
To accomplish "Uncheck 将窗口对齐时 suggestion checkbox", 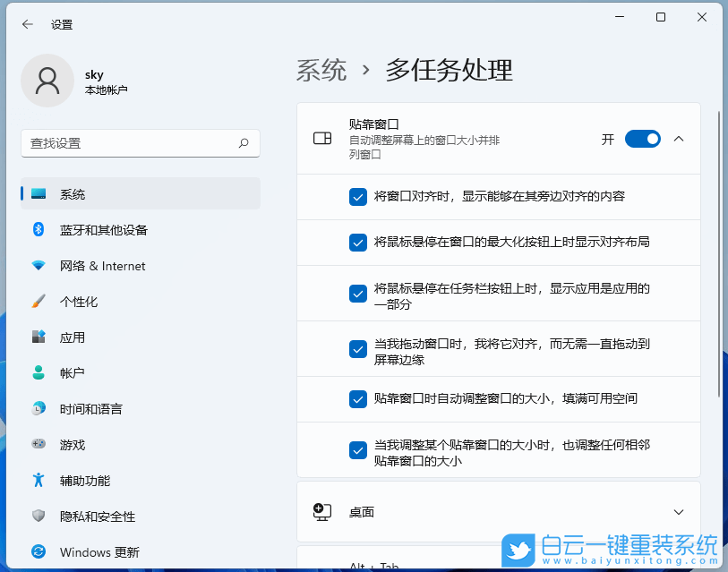I will (x=359, y=197).
